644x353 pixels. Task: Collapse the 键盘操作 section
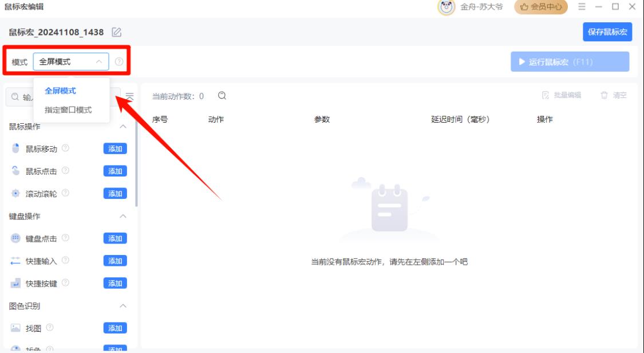(x=123, y=216)
